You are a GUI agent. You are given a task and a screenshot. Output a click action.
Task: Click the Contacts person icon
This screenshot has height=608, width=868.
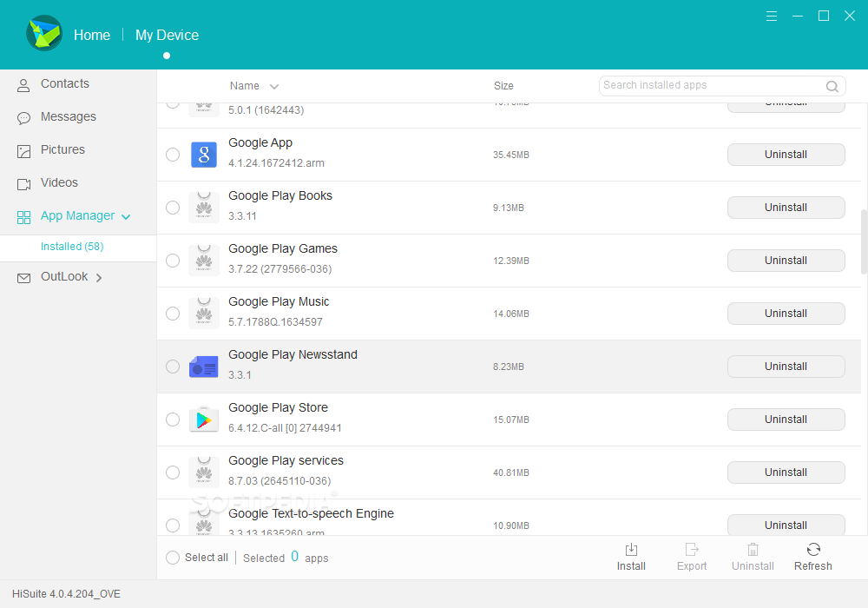point(23,85)
